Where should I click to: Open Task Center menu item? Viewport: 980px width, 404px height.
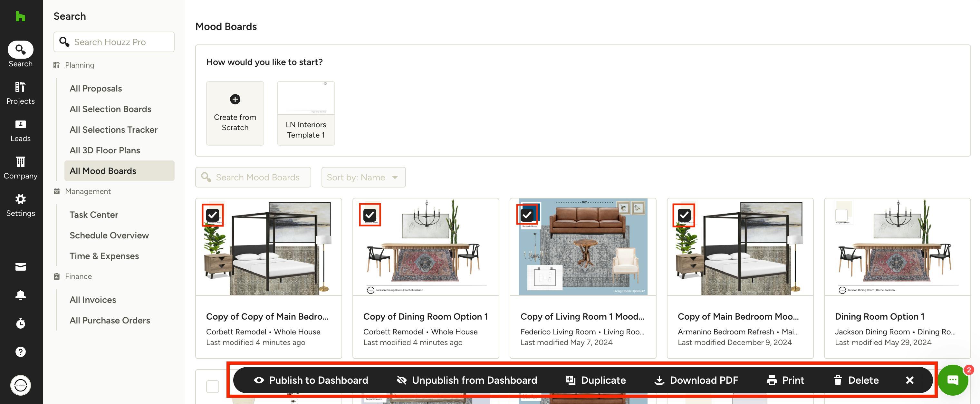coord(94,215)
